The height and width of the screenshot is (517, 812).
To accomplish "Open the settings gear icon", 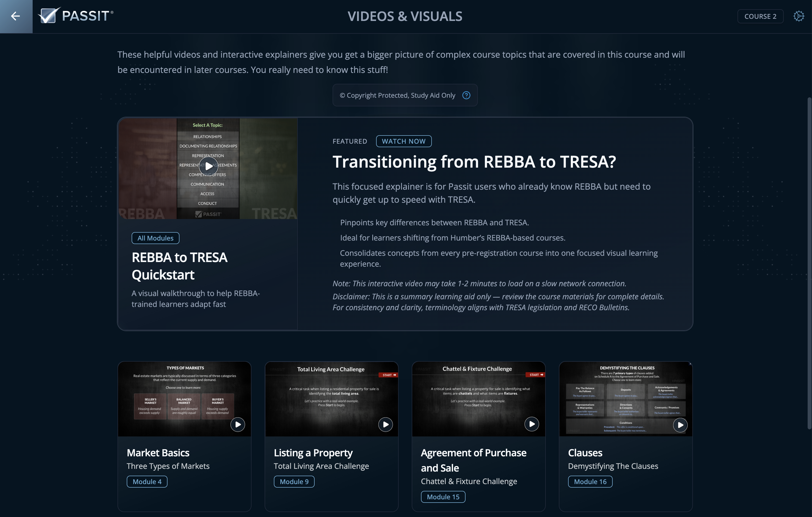I will pyautogui.click(x=798, y=16).
